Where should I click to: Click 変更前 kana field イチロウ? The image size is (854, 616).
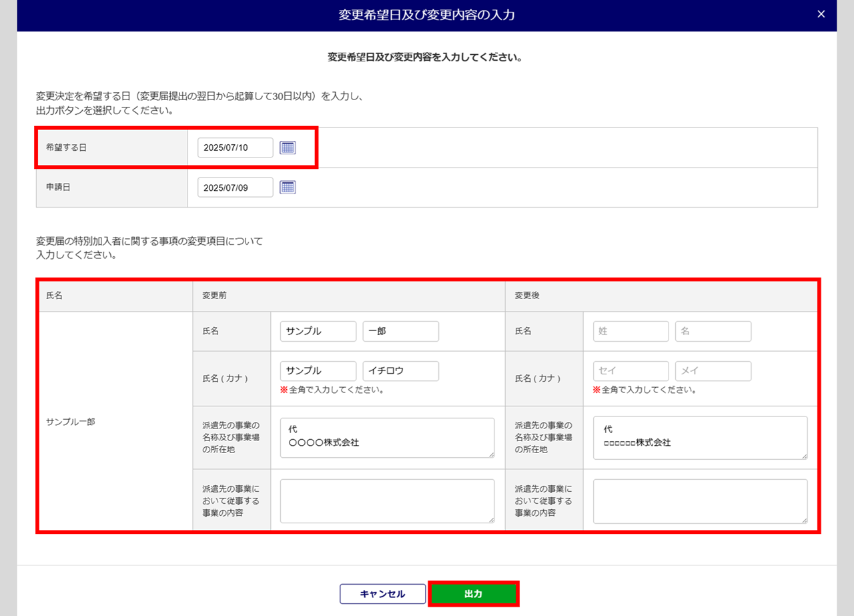[400, 371]
